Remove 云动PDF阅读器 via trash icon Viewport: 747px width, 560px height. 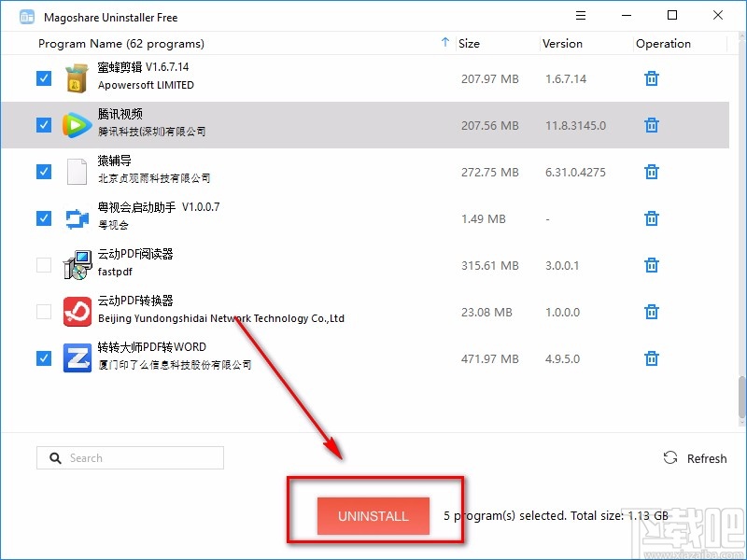tap(651, 265)
